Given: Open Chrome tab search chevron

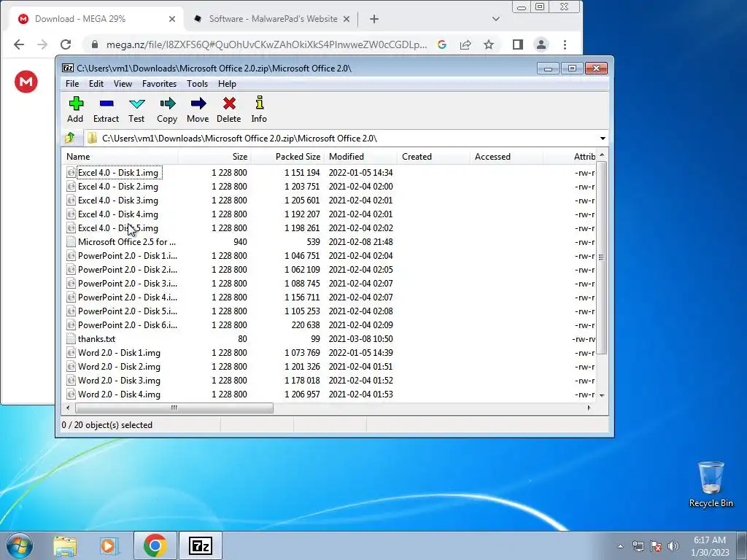Looking at the screenshot, I should 496,19.
